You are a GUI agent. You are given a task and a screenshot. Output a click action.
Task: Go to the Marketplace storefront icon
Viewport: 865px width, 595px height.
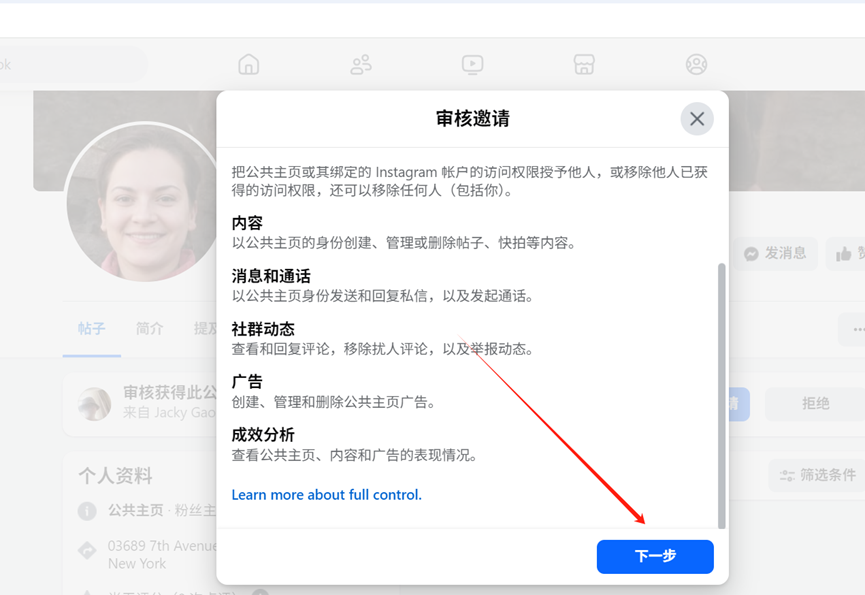pyautogui.click(x=585, y=65)
